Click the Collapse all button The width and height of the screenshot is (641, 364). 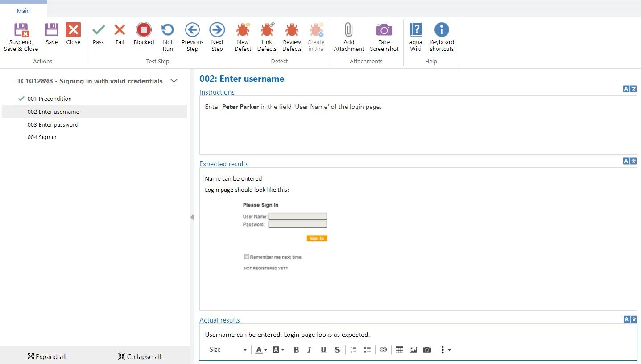click(140, 356)
